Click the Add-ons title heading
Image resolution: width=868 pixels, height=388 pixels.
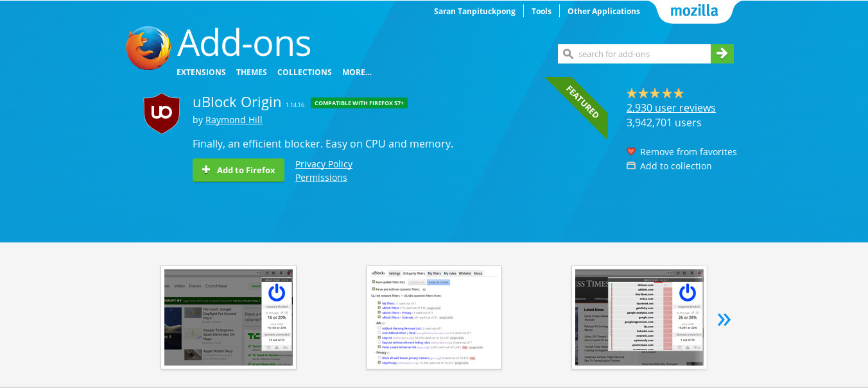(x=244, y=43)
